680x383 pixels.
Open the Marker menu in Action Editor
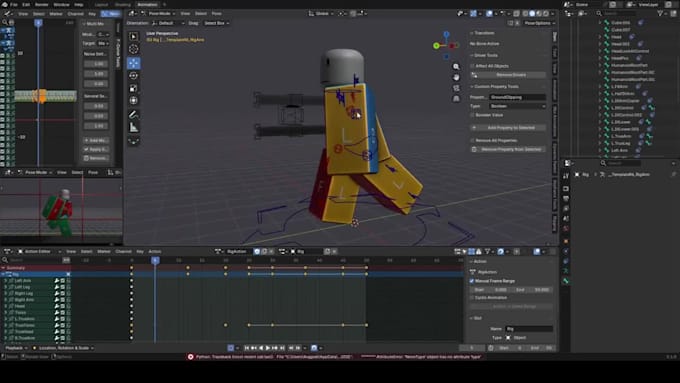click(x=103, y=252)
